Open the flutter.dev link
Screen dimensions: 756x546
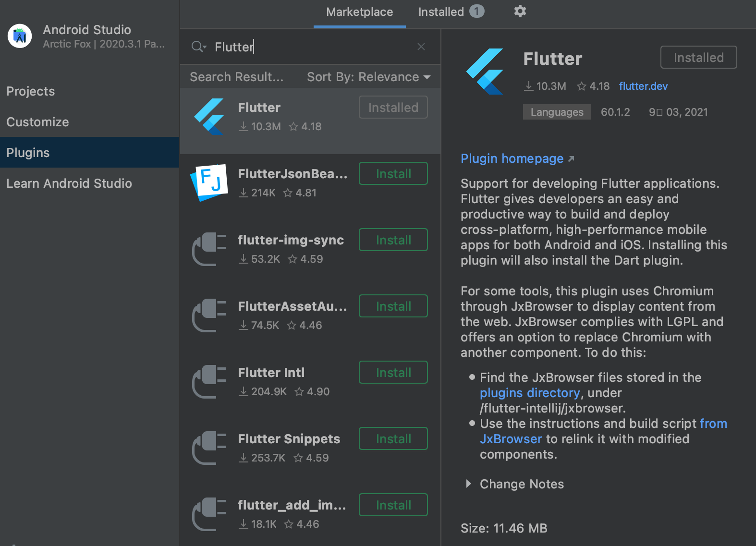(x=643, y=86)
